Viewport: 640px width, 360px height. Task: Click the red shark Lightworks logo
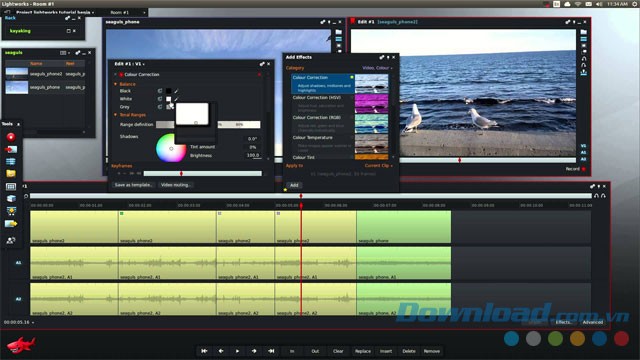(x=21, y=345)
